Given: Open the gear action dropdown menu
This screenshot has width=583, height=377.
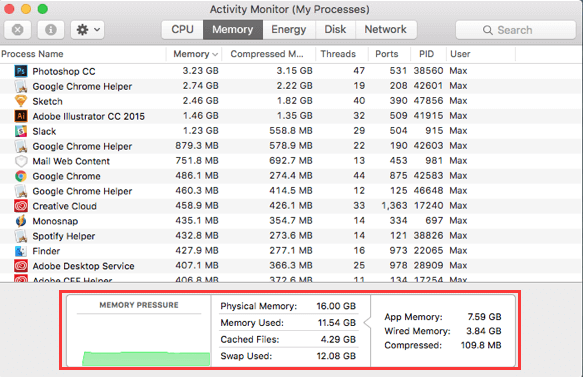Looking at the screenshot, I should [88, 29].
